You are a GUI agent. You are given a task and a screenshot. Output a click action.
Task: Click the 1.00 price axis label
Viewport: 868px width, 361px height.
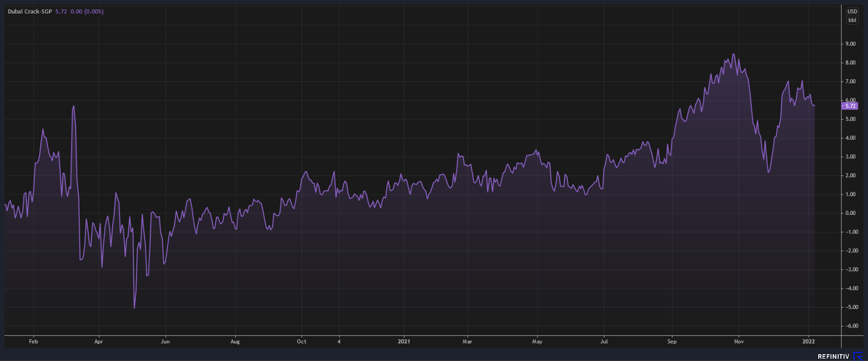(x=850, y=194)
